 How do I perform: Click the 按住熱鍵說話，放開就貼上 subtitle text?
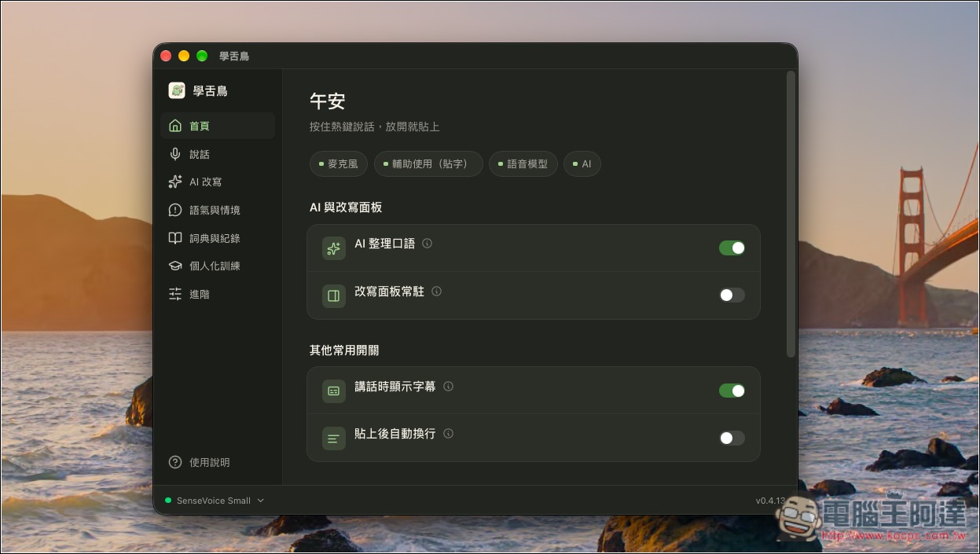[374, 127]
